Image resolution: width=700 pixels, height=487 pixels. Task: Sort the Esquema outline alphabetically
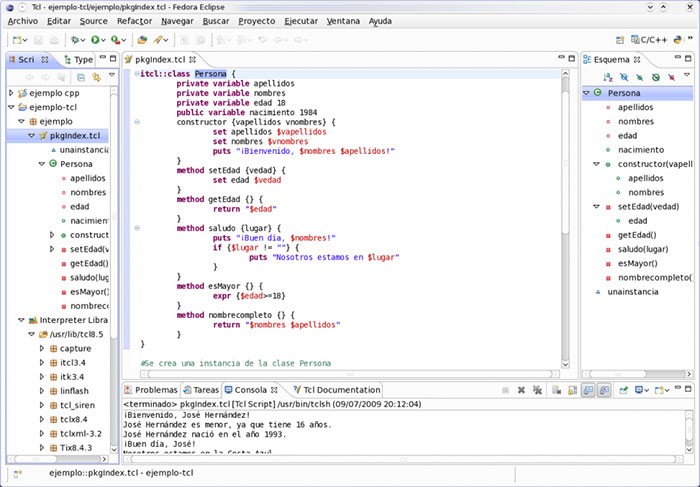(606, 76)
